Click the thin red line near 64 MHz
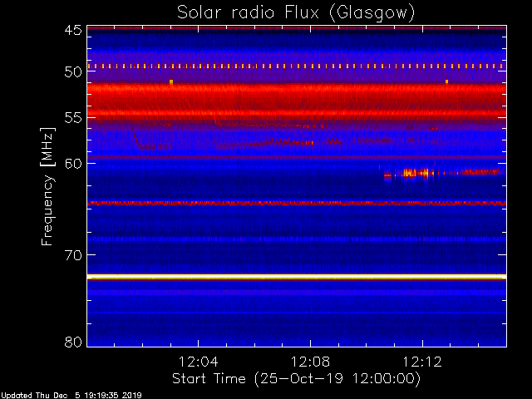The image size is (532, 399). tap(297, 203)
